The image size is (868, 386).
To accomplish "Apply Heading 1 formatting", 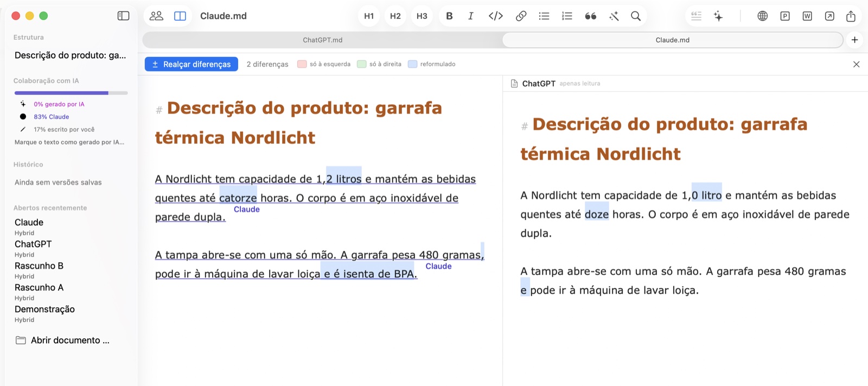I will [x=369, y=16].
